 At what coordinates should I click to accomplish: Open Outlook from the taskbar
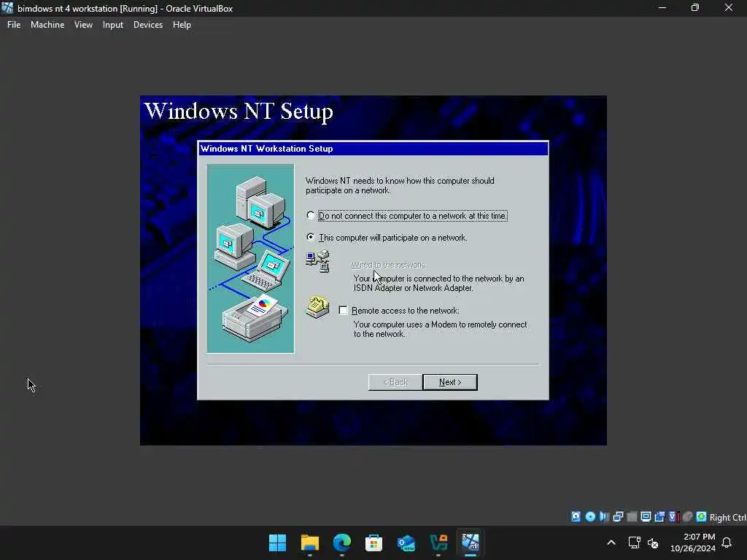coord(406,542)
